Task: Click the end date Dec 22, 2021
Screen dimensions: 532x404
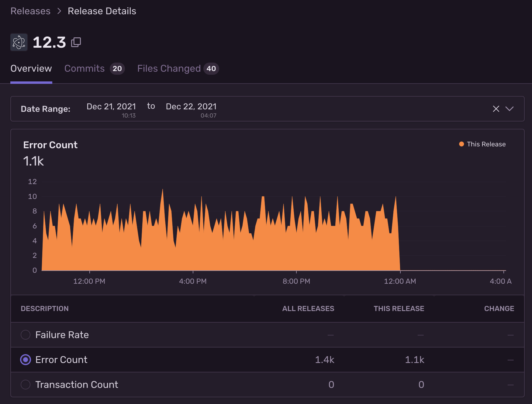Action: coord(191,107)
